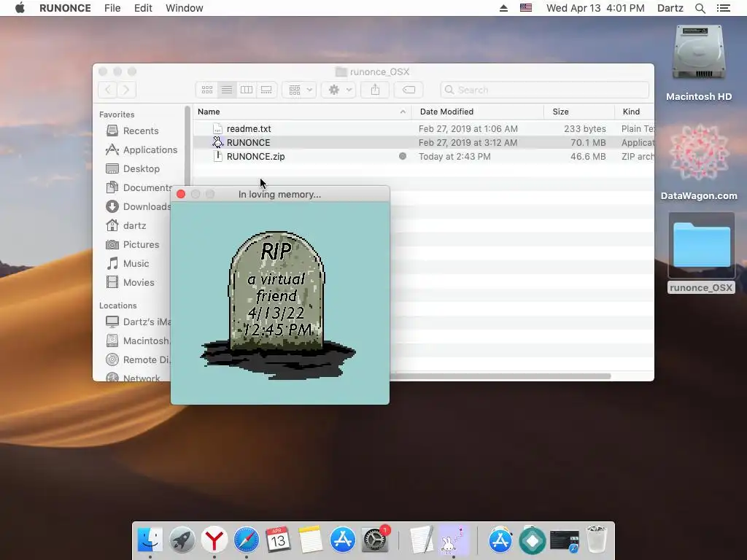Click the Finder horizontal scrollbar
The width and height of the screenshot is (747, 560).
500,376
